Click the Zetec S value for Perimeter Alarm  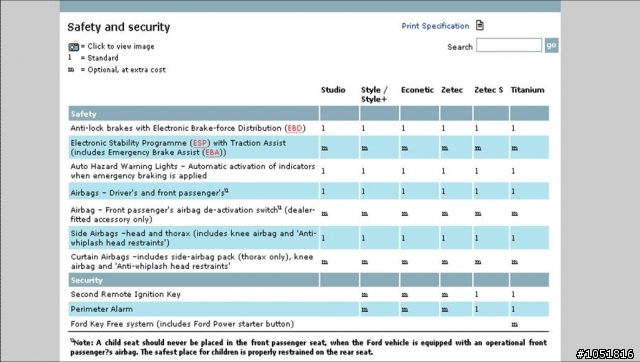pyautogui.click(x=476, y=309)
